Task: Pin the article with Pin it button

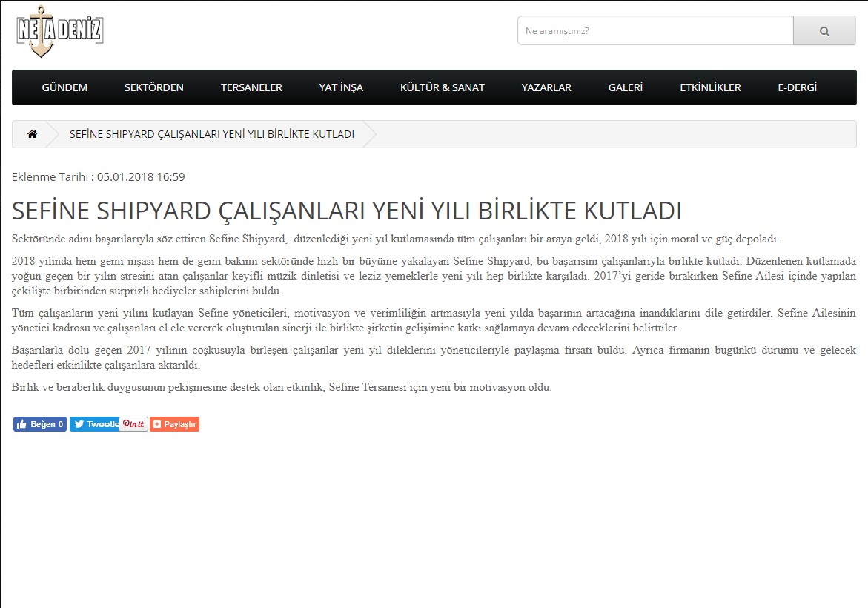Action: pos(133,424)
